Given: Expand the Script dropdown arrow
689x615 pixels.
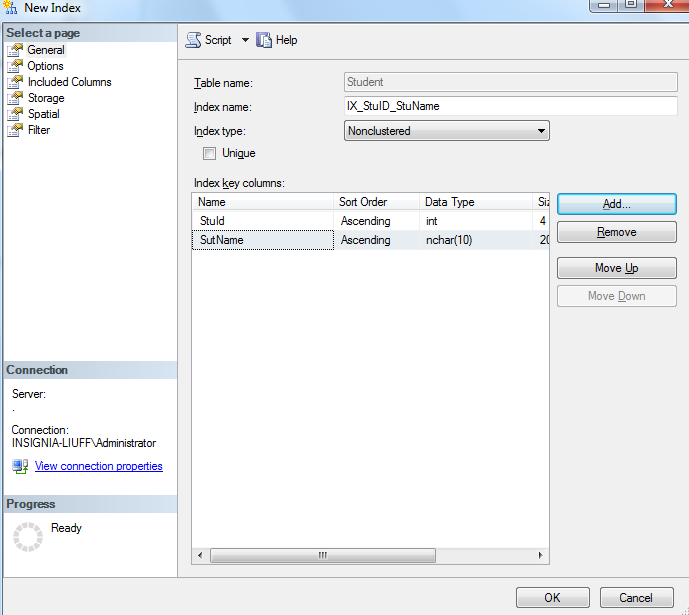Looking at the screenshot, I should click(x=245, y=40).
